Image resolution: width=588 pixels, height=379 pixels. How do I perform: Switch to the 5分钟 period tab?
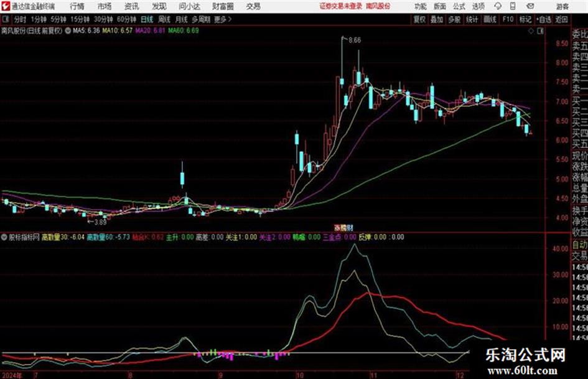click(58, 19)
